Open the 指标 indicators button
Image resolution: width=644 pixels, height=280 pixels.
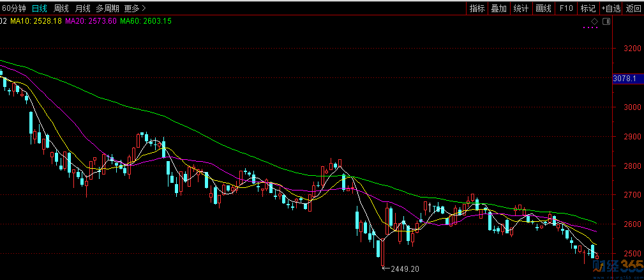[477, 8]
